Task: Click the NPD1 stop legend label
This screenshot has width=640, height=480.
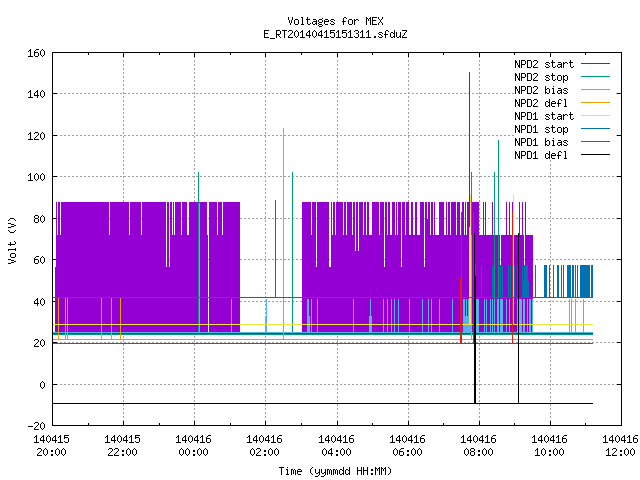Action: 541,129
